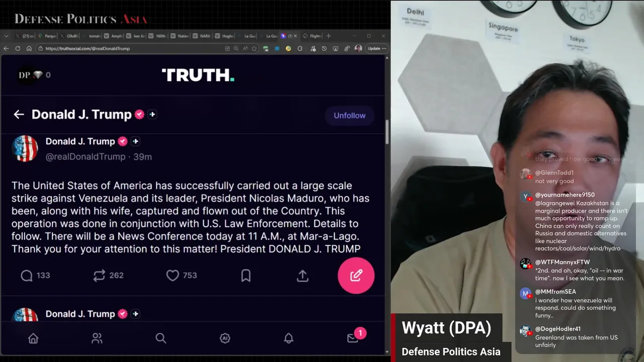Switch to the Parque browser tab
The height and width of the screenshot is (362, 644).
(48, 36)
